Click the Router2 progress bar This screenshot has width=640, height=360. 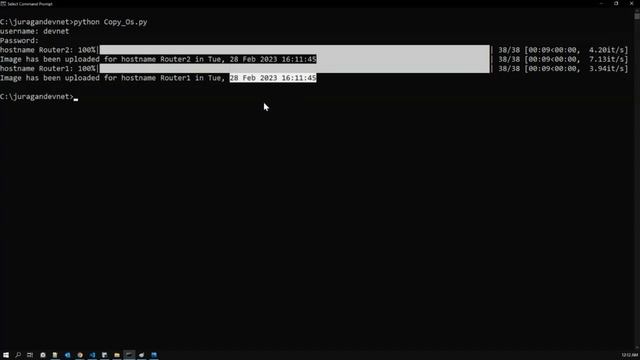click(x=294, y=50)
